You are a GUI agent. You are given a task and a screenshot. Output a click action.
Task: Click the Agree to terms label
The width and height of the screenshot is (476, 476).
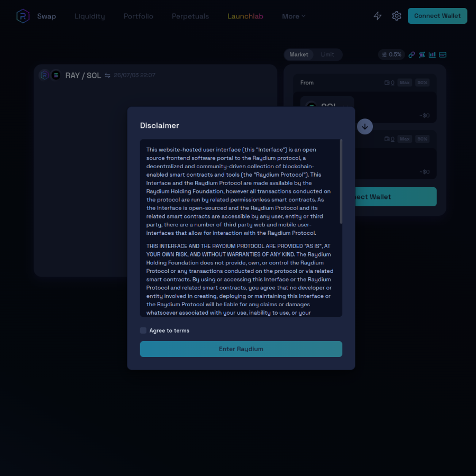169,331
